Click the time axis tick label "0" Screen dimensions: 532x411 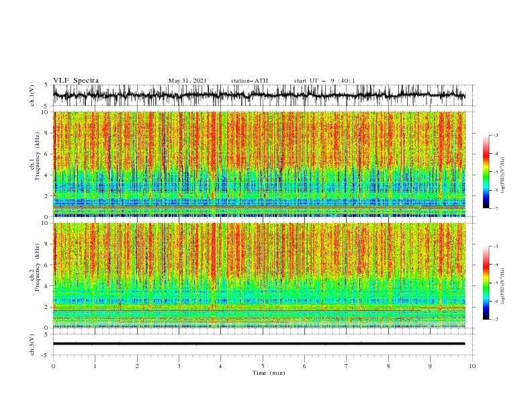(x=53, y=366)
